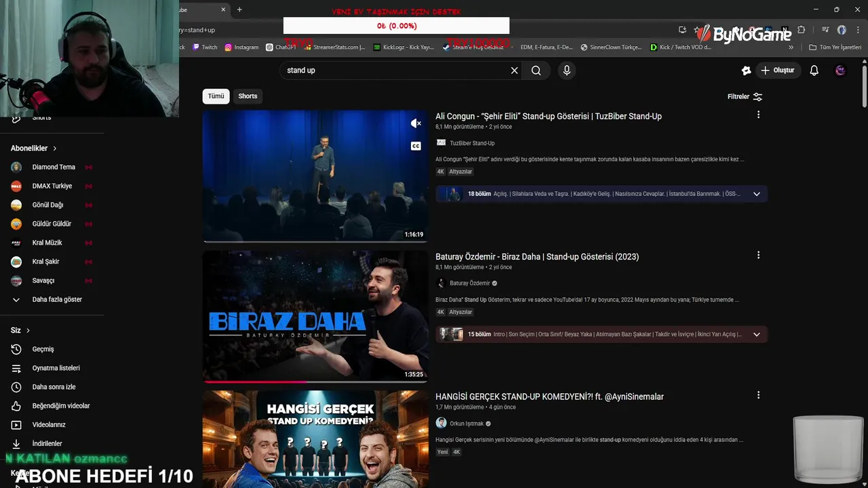Click the Oluştur create button
This screenshot has width=868, height=488.
tap(777, 70)
